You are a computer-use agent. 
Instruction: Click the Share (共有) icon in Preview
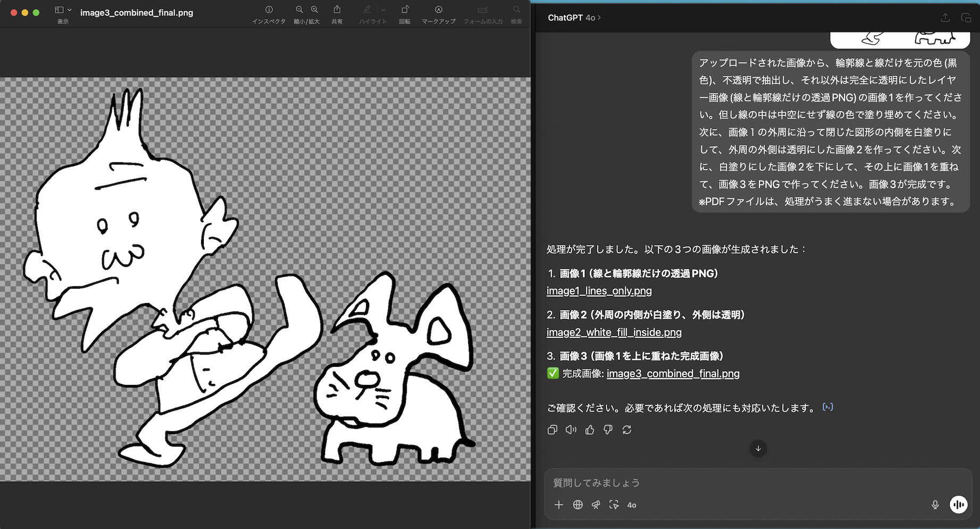click(x=337, y=10)
